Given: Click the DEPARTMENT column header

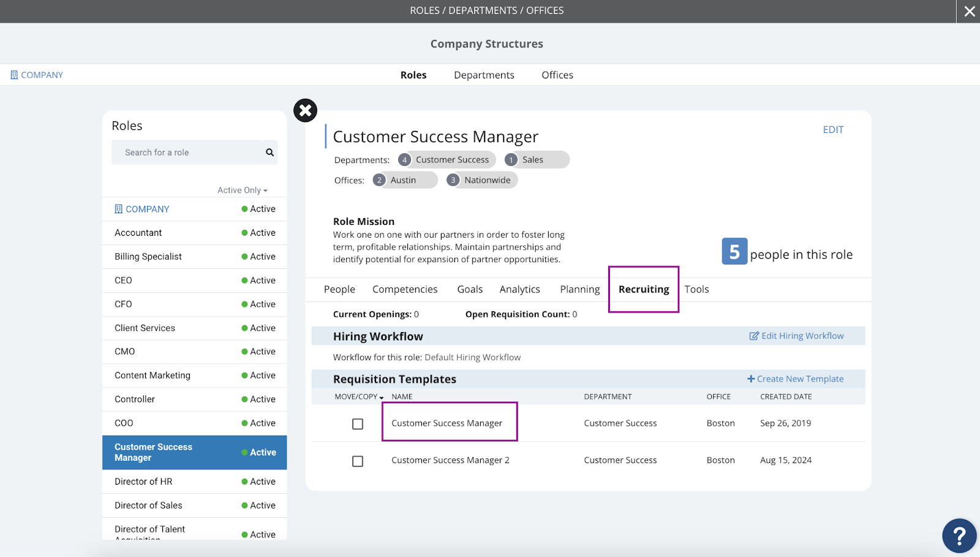Looking at the screenshot, I should [608, 397].
